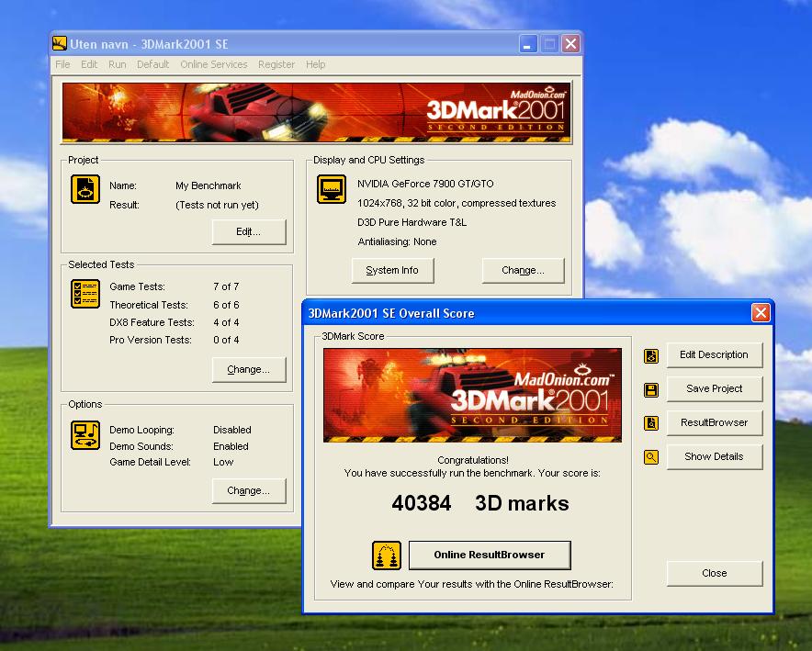Click the 'Congratulations!' text
The height and width of the screenshot is (651, 812).
pyautogui.click(x=473, y=460)
